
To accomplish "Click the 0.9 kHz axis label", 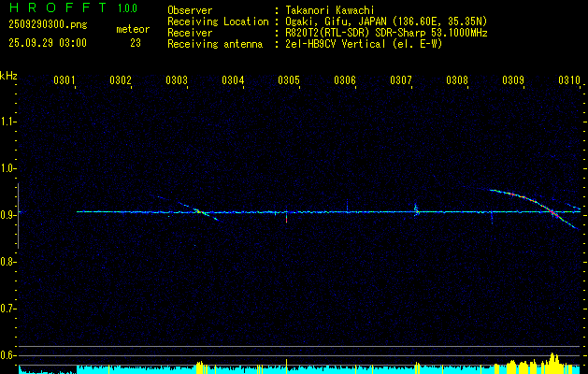I will [7, 215].
